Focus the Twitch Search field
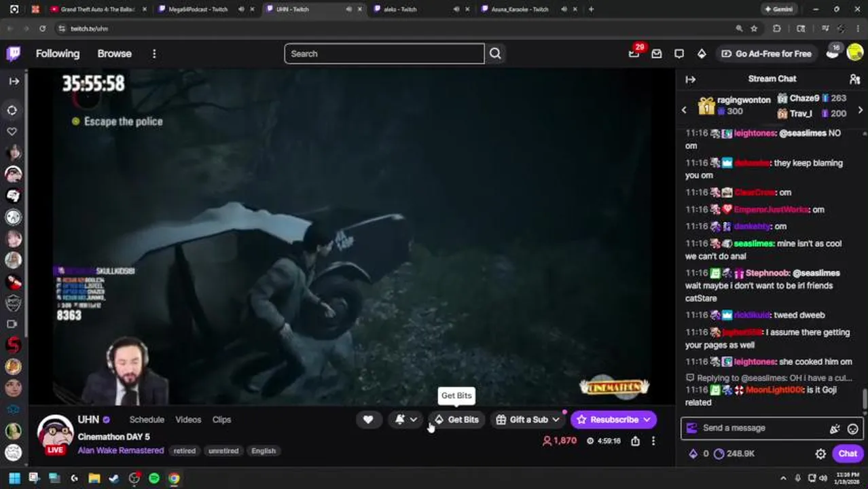This screenshot has width=868, height=489. (384, 54)
